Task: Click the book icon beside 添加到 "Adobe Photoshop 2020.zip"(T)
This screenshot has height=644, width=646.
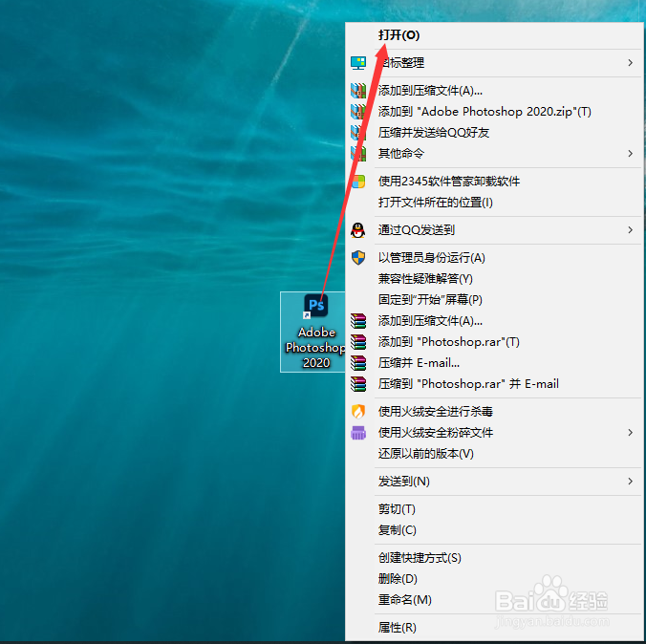Action: pos(358,111)
